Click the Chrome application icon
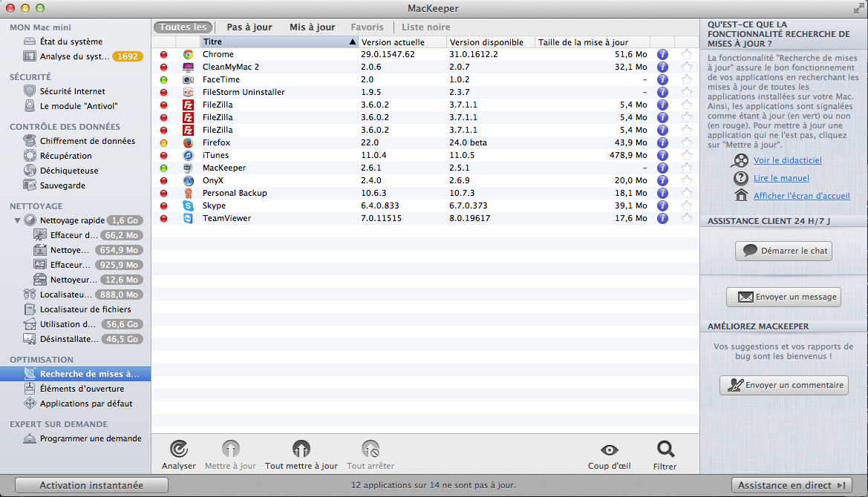 point(188,54)
